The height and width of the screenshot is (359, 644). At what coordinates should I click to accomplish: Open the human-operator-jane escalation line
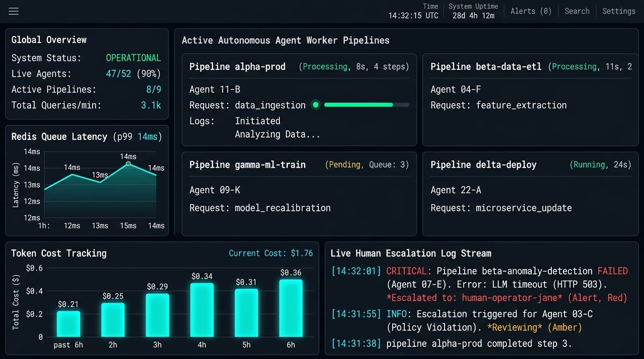pyautogui.click(x=507, y=298)
